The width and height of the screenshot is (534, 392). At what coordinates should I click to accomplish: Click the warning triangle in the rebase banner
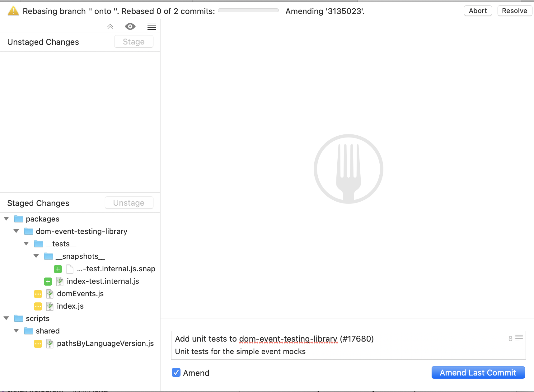point(13,10)
